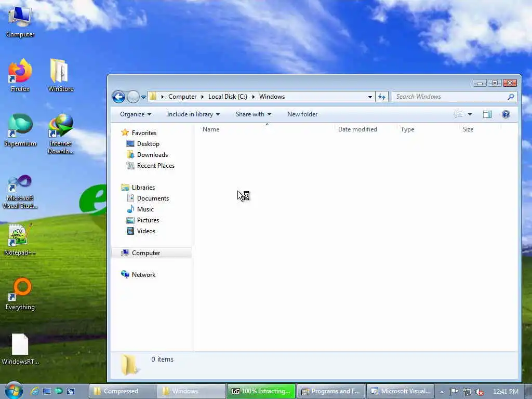Open Include in library menu
Screen dimensions: 532x399
point(193,114)
